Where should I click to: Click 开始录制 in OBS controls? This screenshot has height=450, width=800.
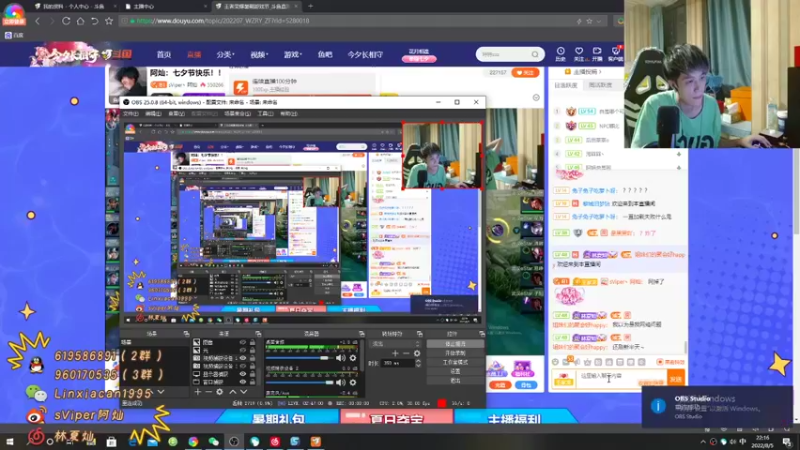click(455, 353)
